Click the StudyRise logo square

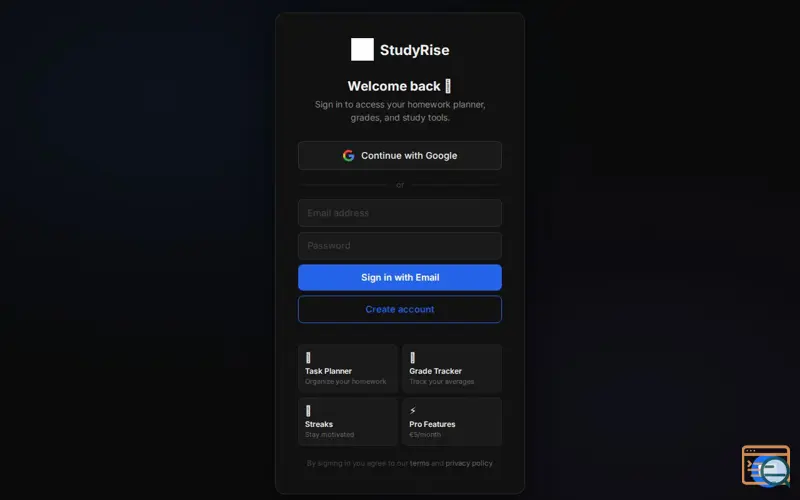click(362, 49)
